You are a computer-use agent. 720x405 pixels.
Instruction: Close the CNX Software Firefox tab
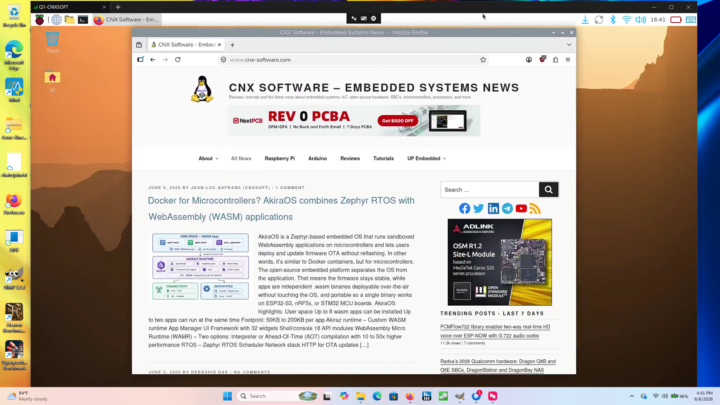(219, 45)
